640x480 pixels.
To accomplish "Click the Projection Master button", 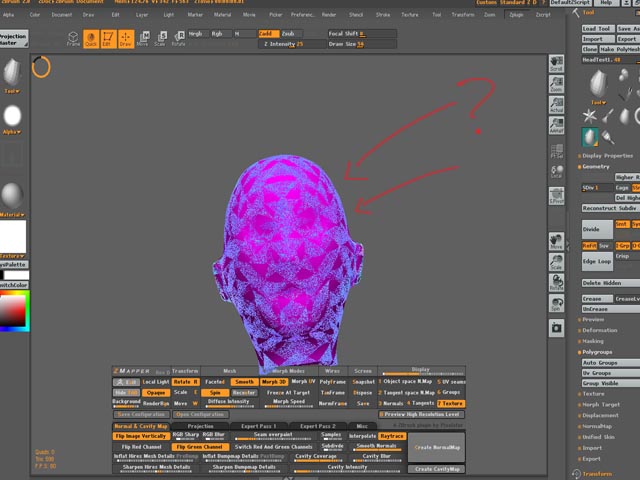I will point(14,39).
